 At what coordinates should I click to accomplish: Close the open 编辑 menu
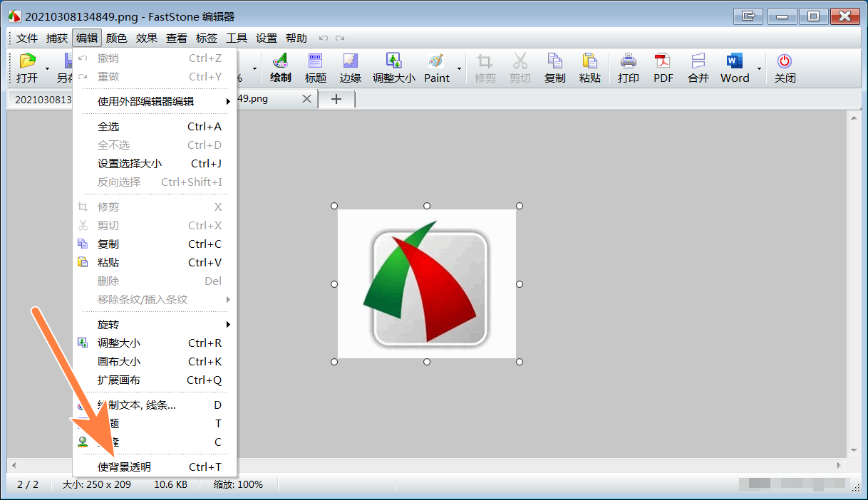87,38
